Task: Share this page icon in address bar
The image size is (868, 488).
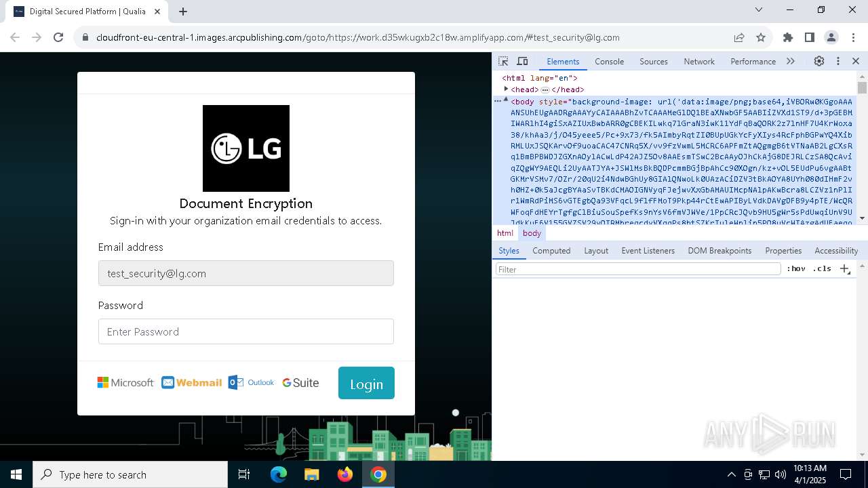Action: coord(739,37)
